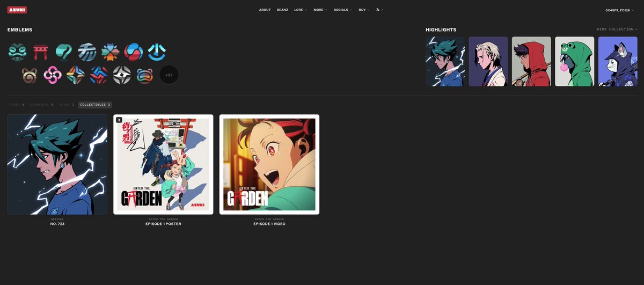The image size is (644, 285).
Task: Open the lightning hair character highlight
Action: 445,61
